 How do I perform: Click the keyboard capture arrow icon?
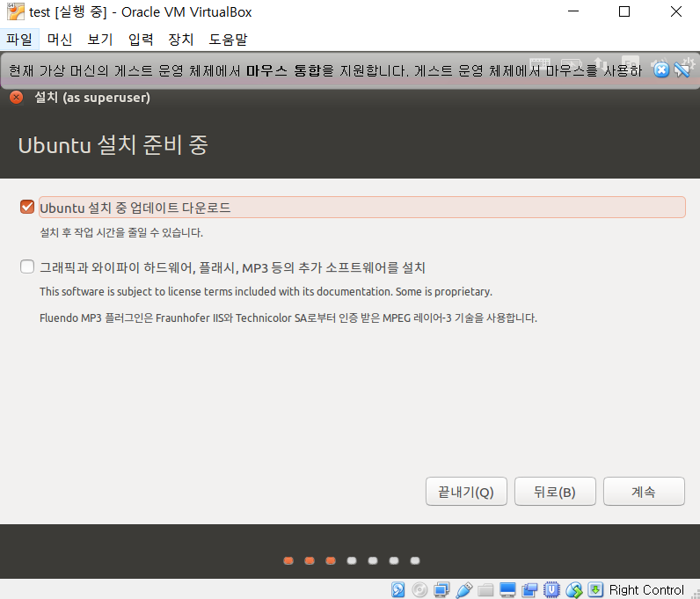click(595, 589)
